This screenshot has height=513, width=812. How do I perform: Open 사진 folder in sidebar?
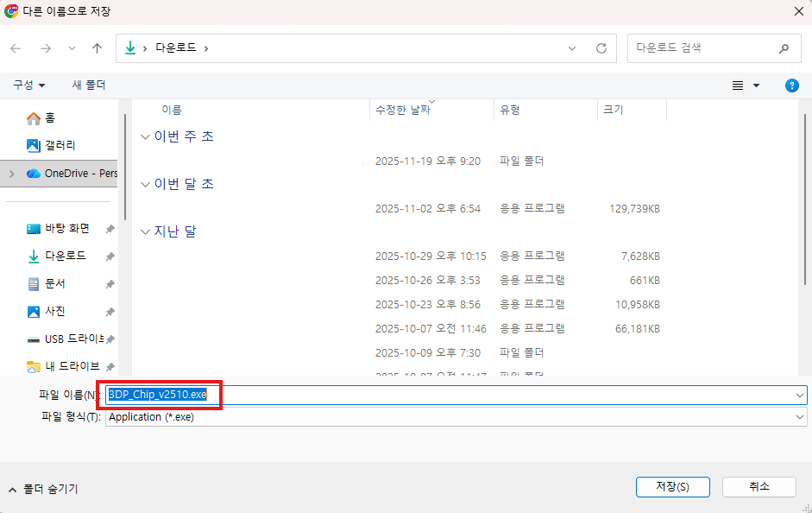point(46,312)
